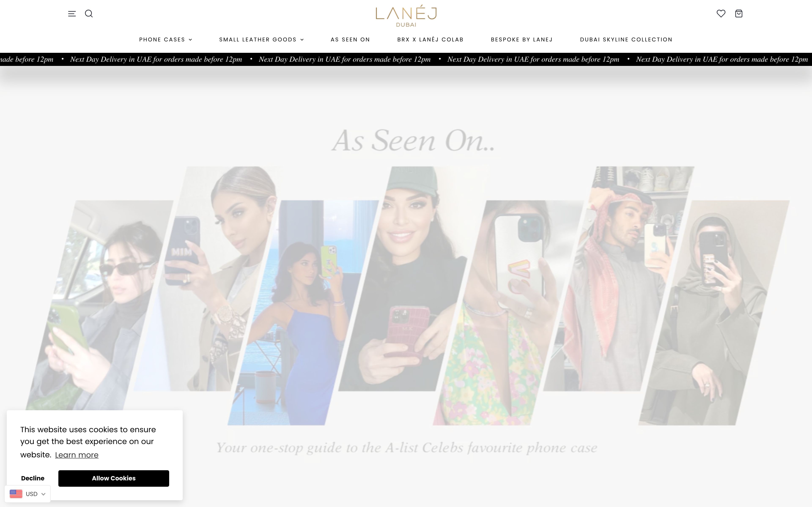The height and width of the screenshot is (507, 812).
Task: Follow the Learn more cookies link
Action: click(77, 455)
